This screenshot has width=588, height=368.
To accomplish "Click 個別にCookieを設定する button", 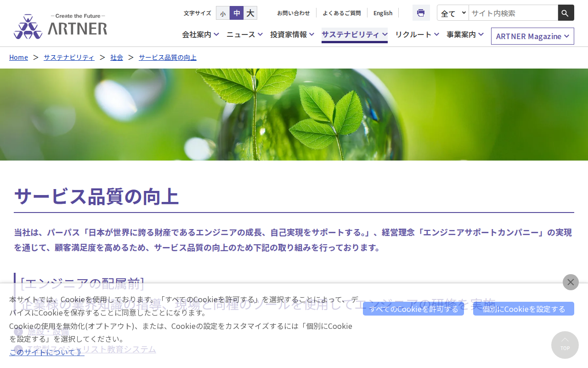I will click(x=524, y=309).
